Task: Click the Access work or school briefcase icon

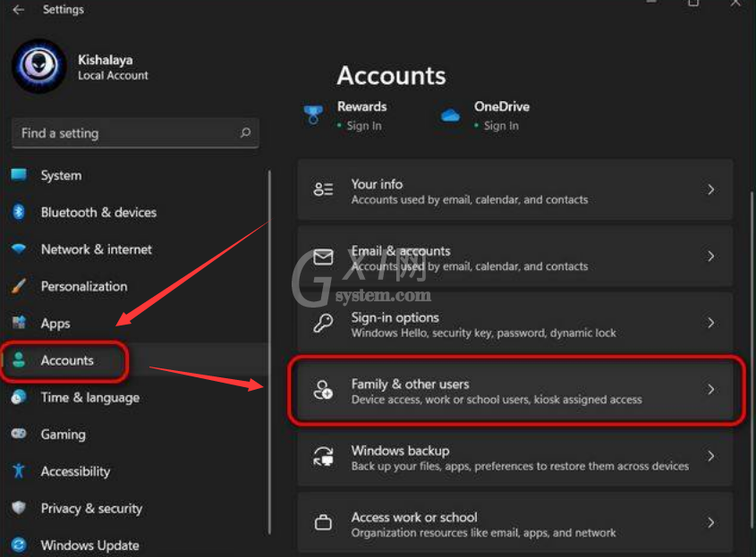Action: 323,522
